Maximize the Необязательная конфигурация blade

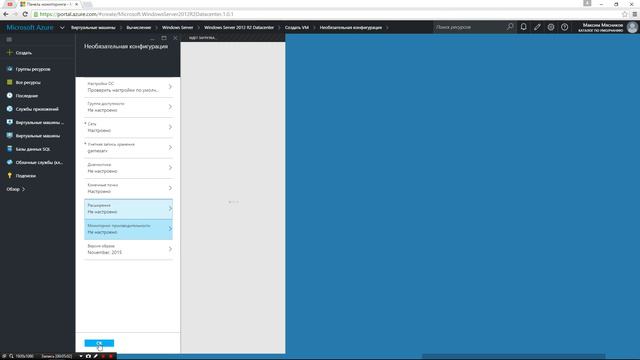click(x=164, y=38)
